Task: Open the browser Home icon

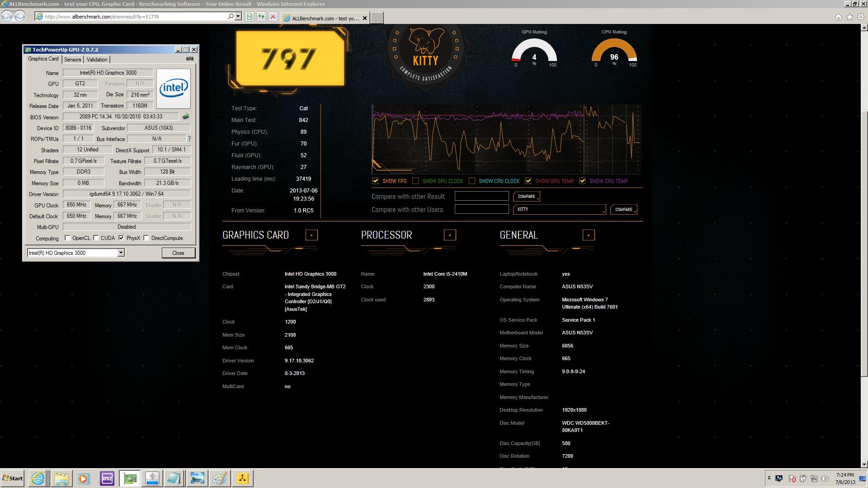Action: (x=839, y=17)
